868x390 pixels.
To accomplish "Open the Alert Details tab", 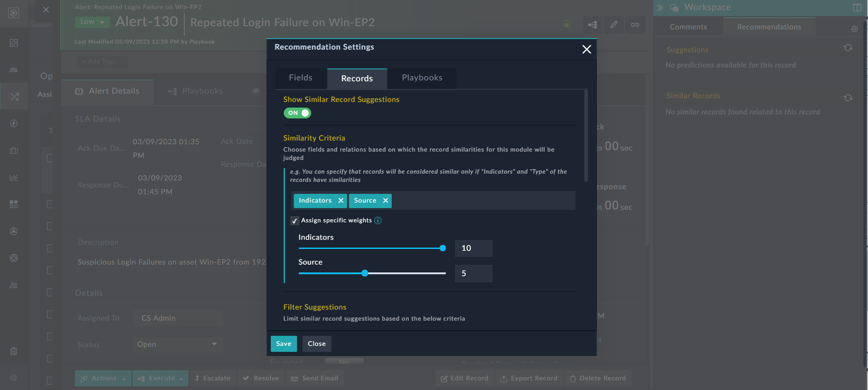I will (x=107, y=91).
